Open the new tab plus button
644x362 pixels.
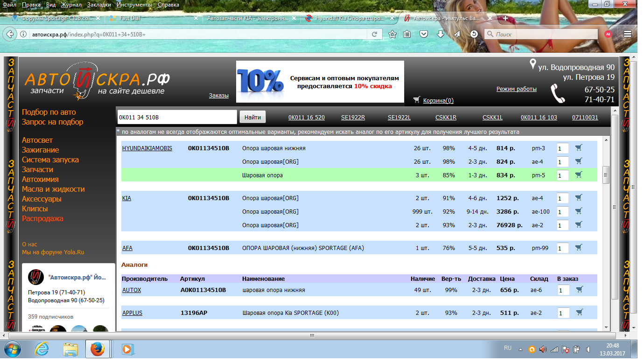[505, 19]
